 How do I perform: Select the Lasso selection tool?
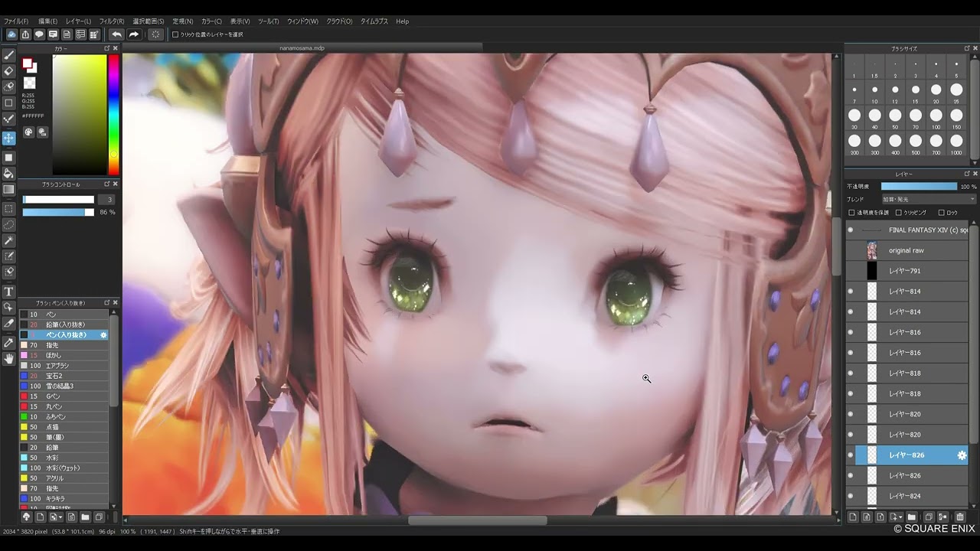[x=9, y=224]
